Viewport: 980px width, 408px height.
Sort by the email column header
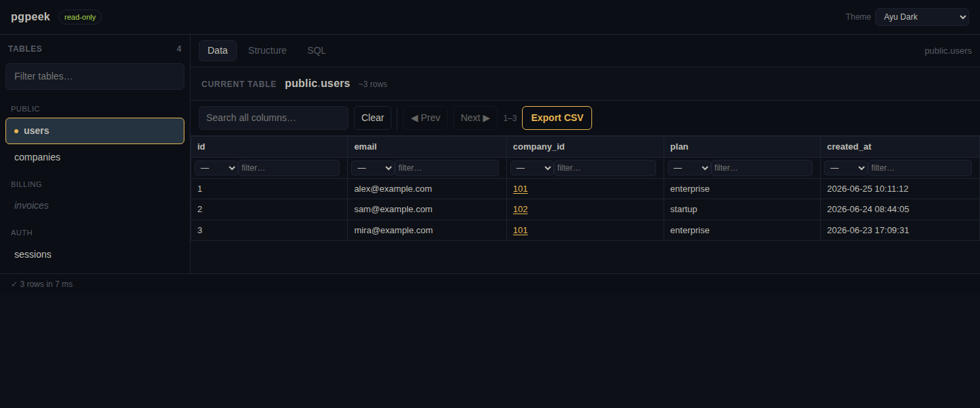point(427,147)
